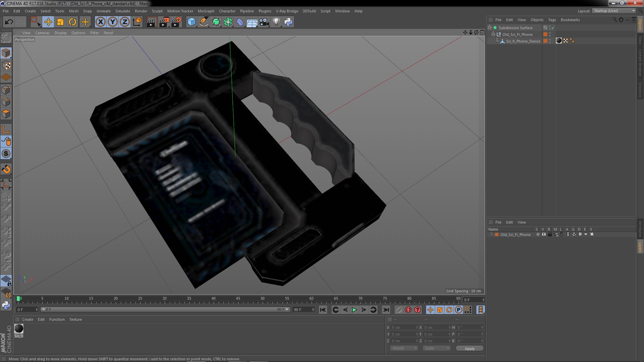Toggle layer visibility eye for Old_Sci_Fi_Phone
This screenshot has height=362, width=644.
point(544,234)
